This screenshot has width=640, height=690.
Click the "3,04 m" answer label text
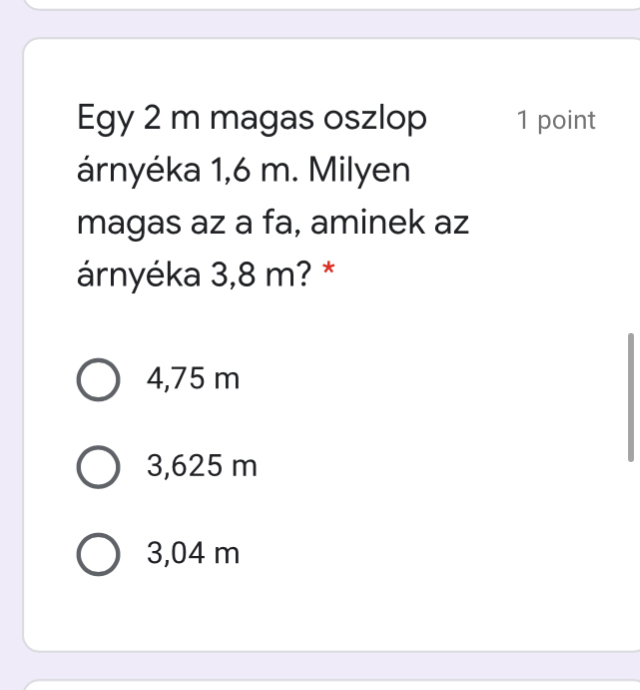click(x=193, y=553)
